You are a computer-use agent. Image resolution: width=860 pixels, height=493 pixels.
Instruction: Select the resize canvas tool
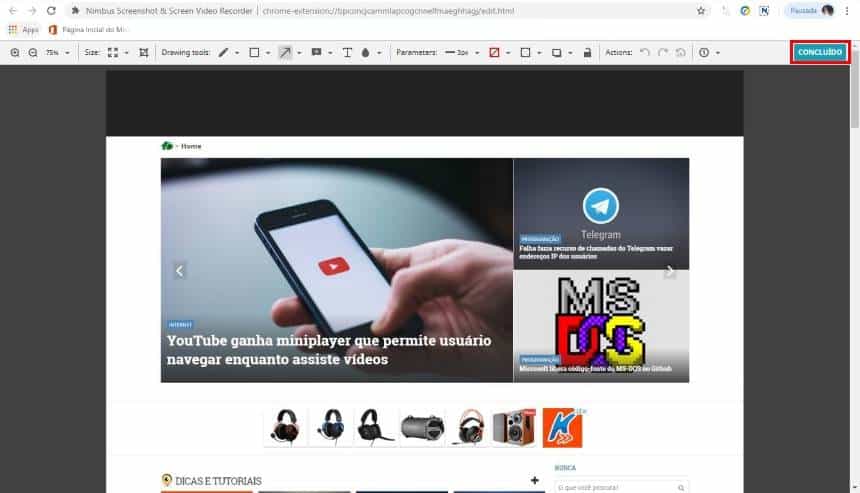coord(113,53)
